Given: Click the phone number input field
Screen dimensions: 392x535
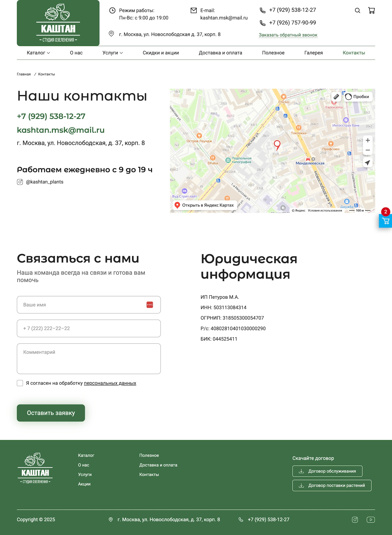Looking at the screenshot, I should coord(89,328).
